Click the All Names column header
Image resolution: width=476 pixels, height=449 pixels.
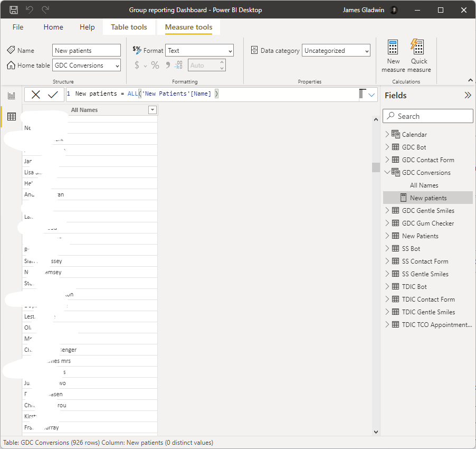pos(90,110)
